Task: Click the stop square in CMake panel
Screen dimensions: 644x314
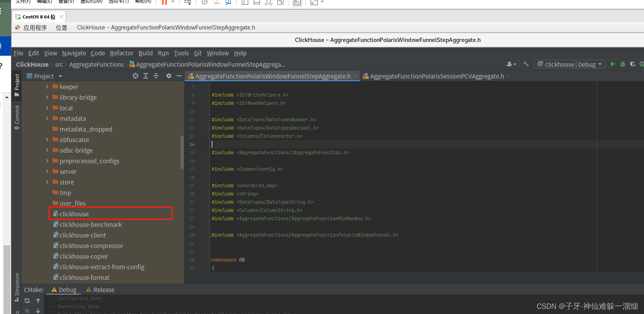Action: [x=27, y=310]
